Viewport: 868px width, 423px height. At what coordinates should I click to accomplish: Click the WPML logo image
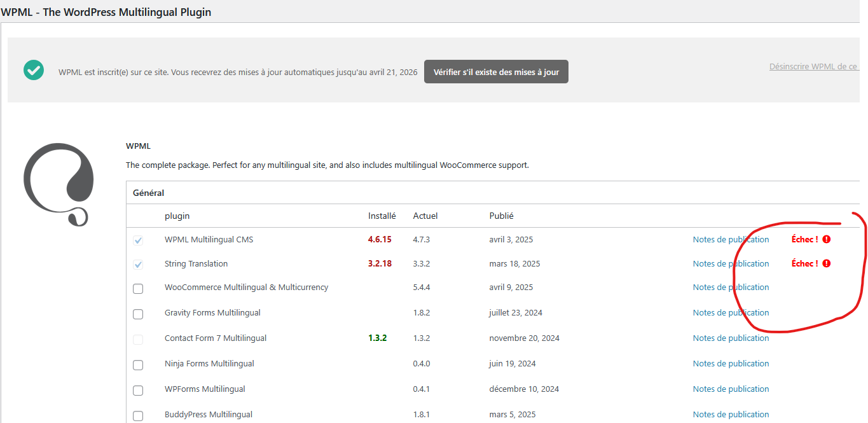pos(59,184)
